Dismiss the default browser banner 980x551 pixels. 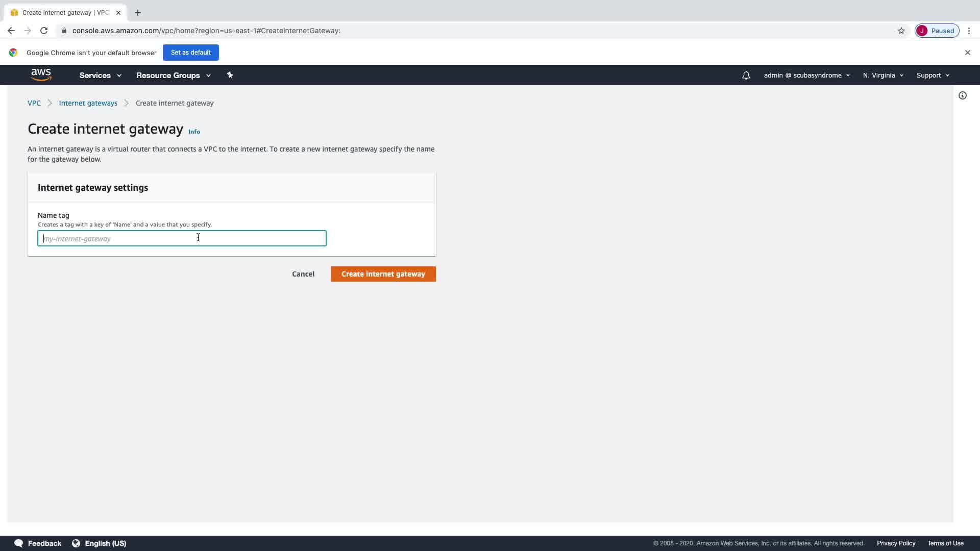(967, 53)
